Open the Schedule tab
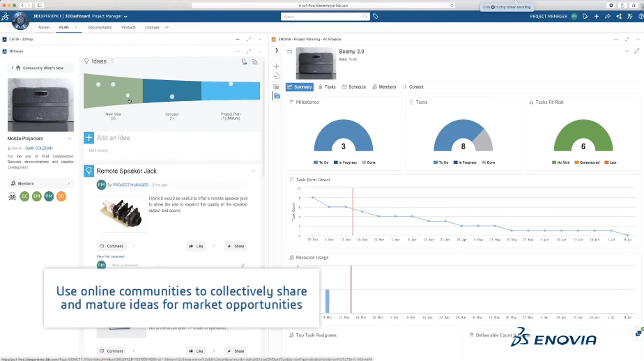 (354, 87)
